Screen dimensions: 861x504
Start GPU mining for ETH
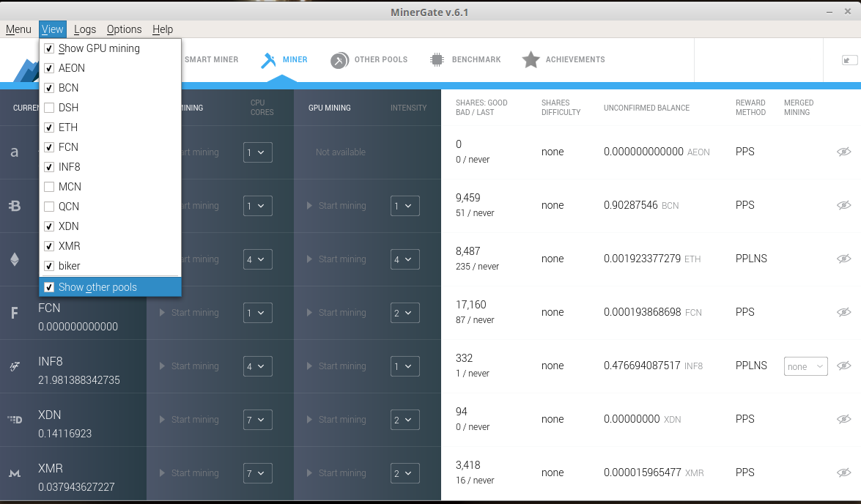(x=336, y=259)
